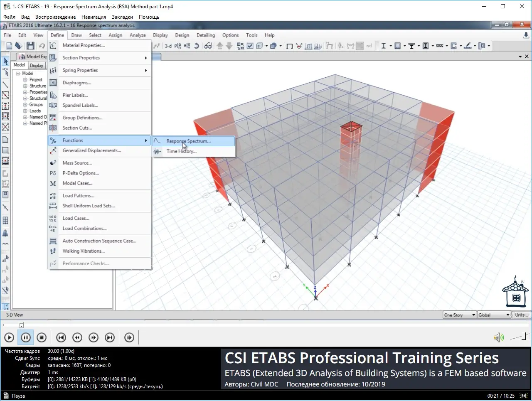Switch to 3-d view icon
The height and width of the screenshot is (401, 532).
coord(168,46)
